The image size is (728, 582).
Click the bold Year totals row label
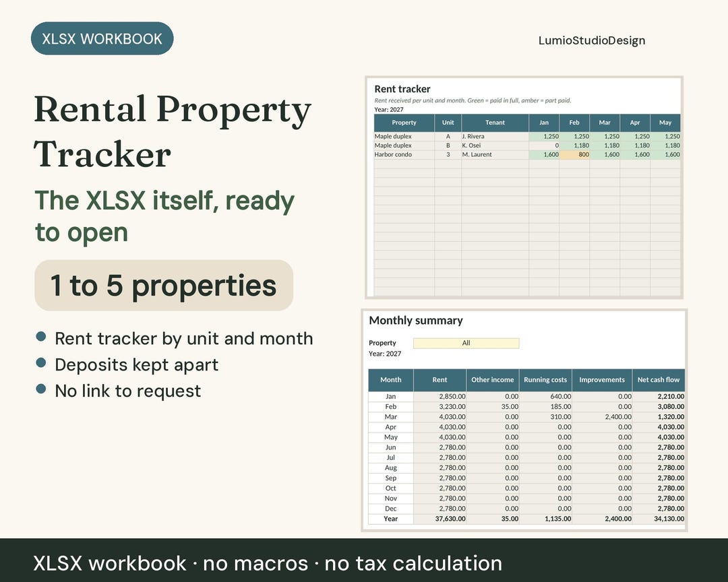390,519
